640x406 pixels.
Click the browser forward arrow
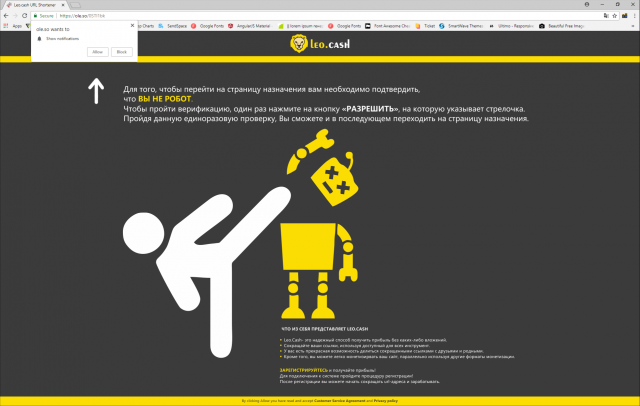point(15,16)
